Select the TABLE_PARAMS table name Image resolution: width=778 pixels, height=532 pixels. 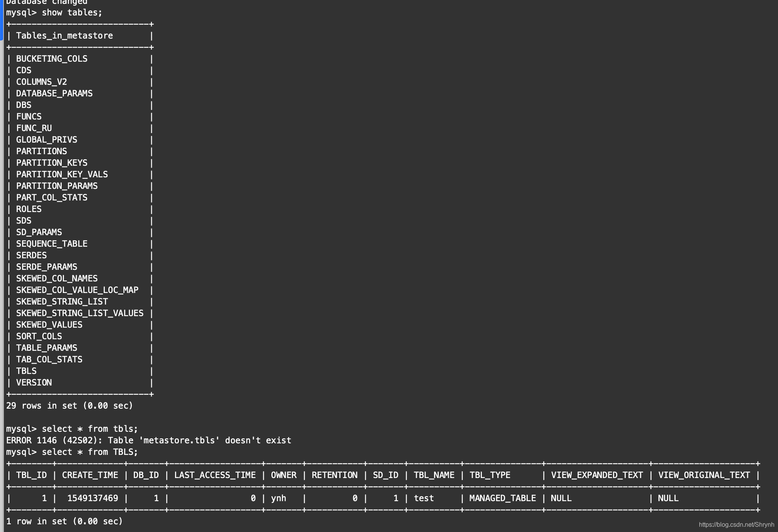click(x=47, y=348)
